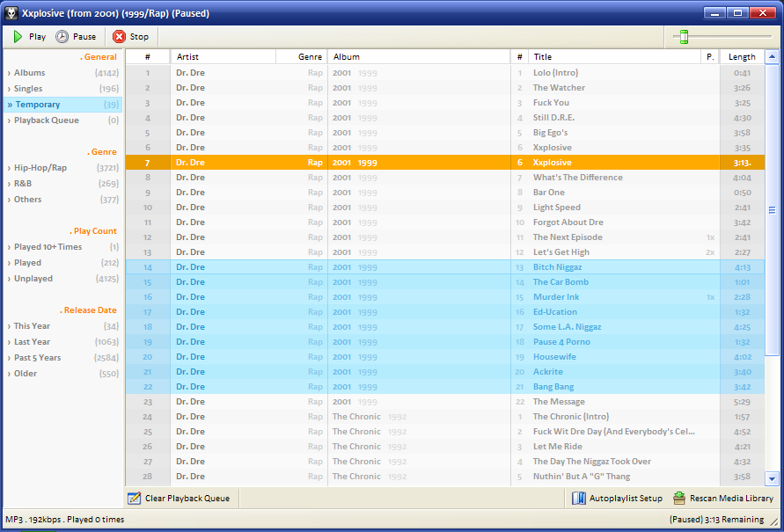Image resolution: width=784 pixels, height=532 pixels.
Task: Click the application icon in title bar
Action: (11, 13)
